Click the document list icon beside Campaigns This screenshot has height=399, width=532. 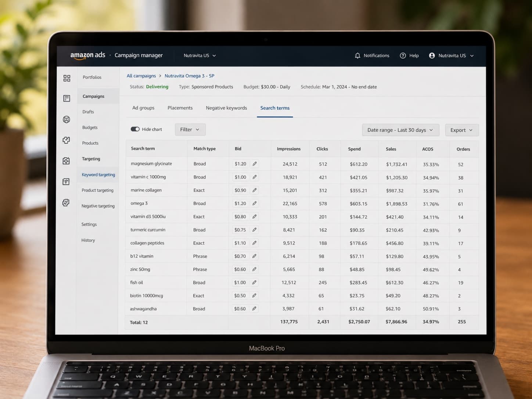point(66,98)
